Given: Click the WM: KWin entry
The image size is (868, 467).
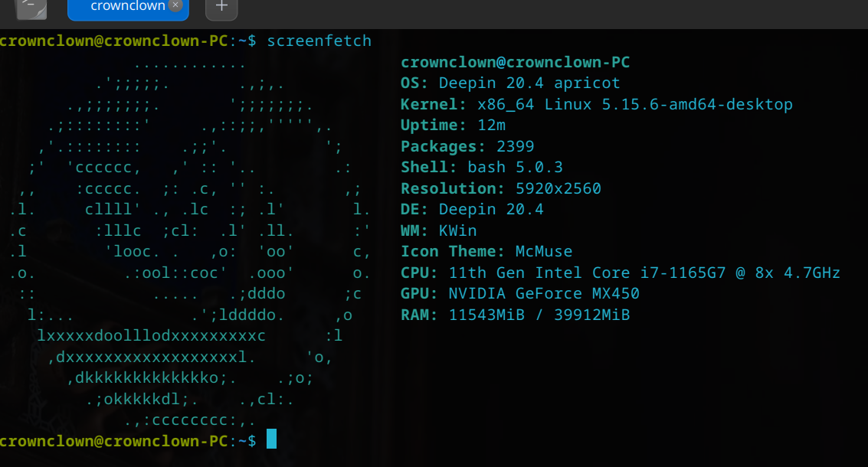Looking at the screenshot, I should tap(438, 230).
